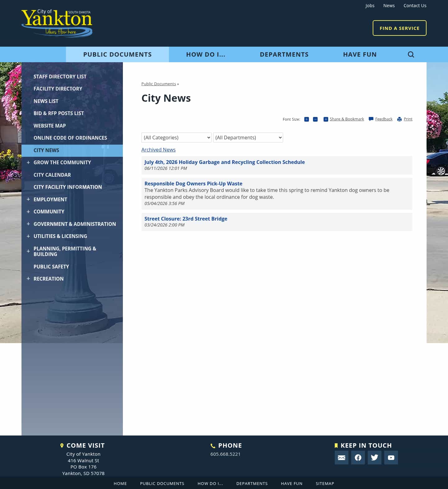The image size is (448, 489).
Task: Open July 4th Holiday Garbage schedule article
Action: tap(225, 162)
